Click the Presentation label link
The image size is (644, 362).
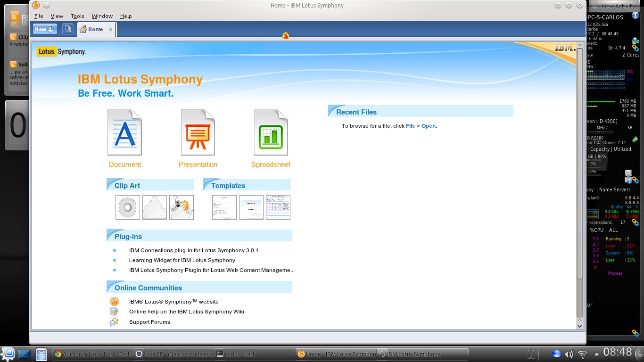tap(198, 165)
